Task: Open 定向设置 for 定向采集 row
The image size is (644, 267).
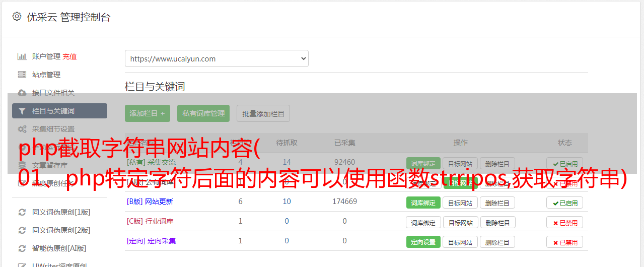Action: 423,242
